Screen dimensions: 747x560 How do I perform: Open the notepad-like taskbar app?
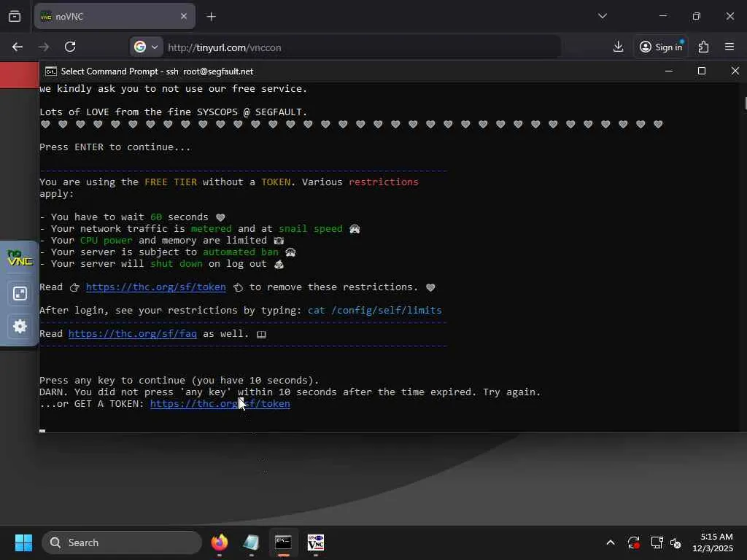pos(251,542)
